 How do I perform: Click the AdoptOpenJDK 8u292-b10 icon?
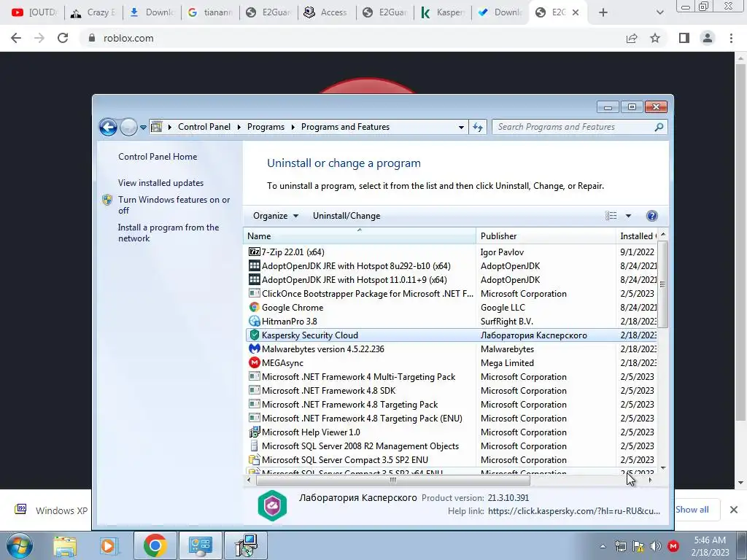(255, 265)
